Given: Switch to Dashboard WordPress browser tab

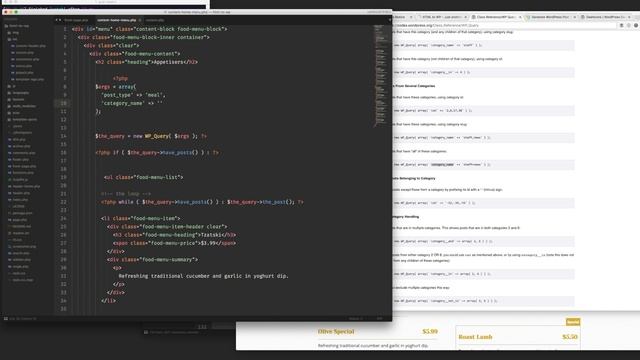Looking at the screenshot, I should pyautogui.click(x=605, y=17).
